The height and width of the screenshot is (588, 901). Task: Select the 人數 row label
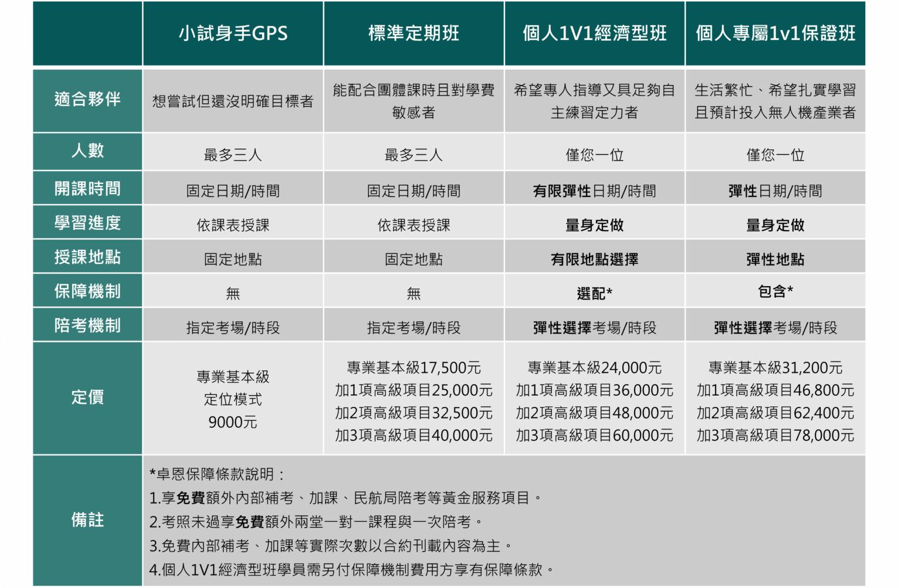(87, 151)
